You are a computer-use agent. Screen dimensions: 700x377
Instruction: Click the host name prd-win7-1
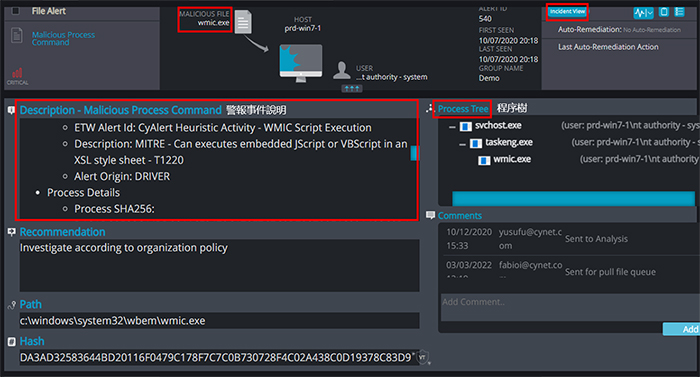click(303, 28)
